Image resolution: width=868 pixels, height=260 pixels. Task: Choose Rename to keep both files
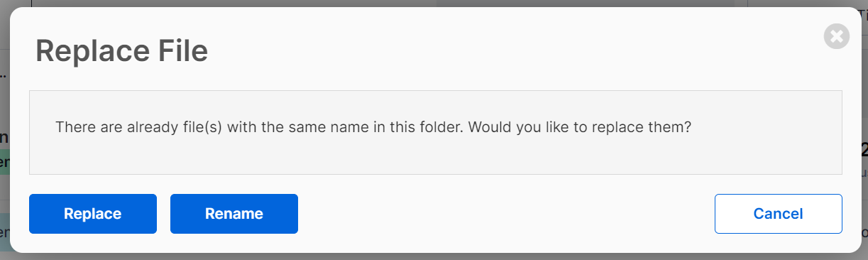tap(234, 214)
